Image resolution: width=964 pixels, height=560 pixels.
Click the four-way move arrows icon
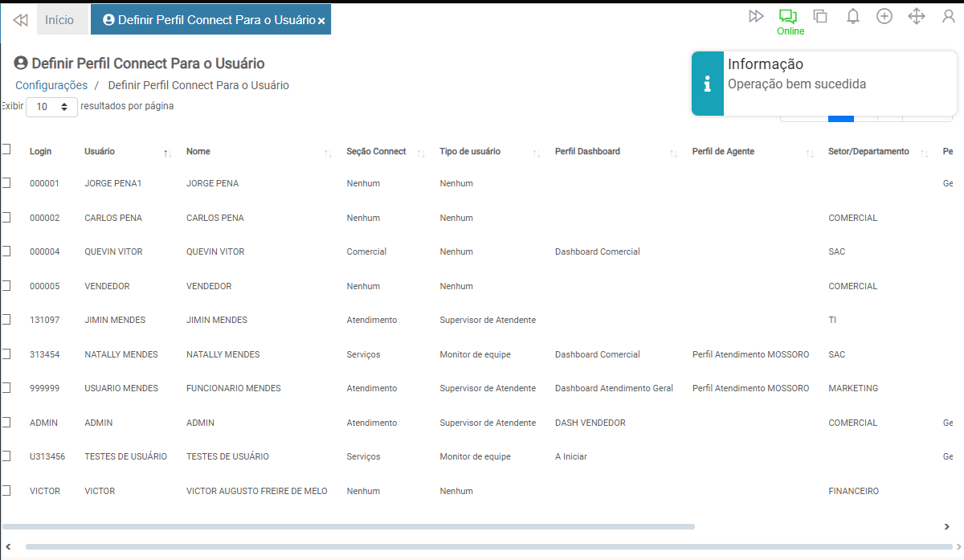click(x=917, y=16)
